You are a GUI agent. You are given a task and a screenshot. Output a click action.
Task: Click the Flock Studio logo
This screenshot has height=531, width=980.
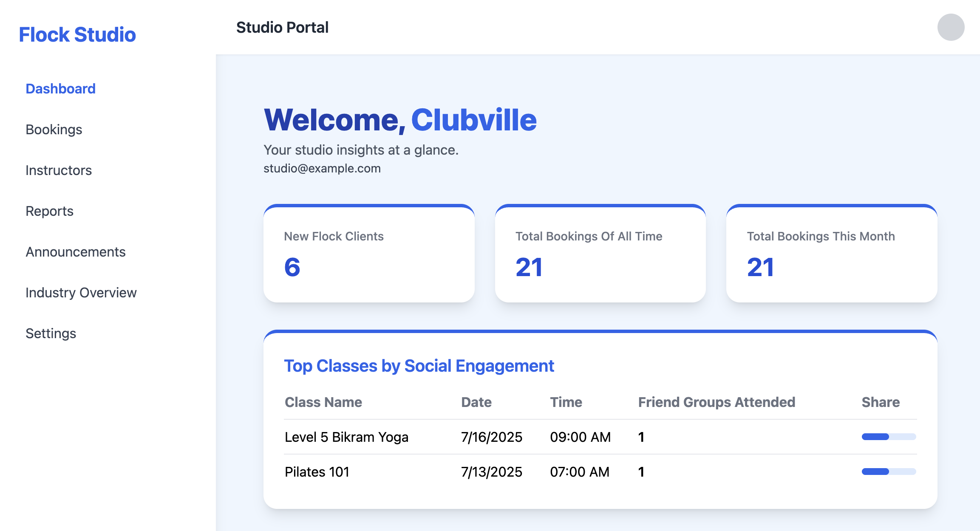coord(77,35)
